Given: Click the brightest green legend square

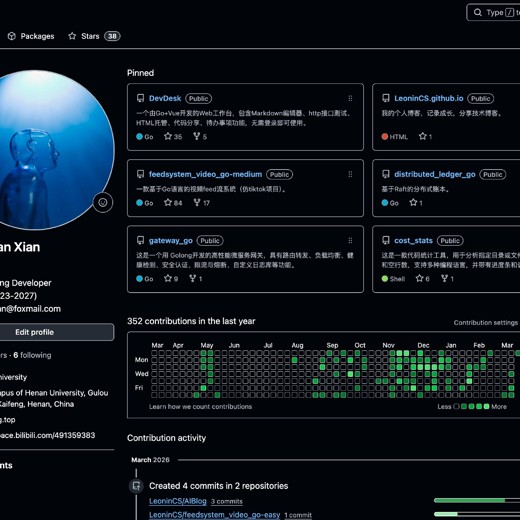Looking at the screenshot, I should click(486, 406).
